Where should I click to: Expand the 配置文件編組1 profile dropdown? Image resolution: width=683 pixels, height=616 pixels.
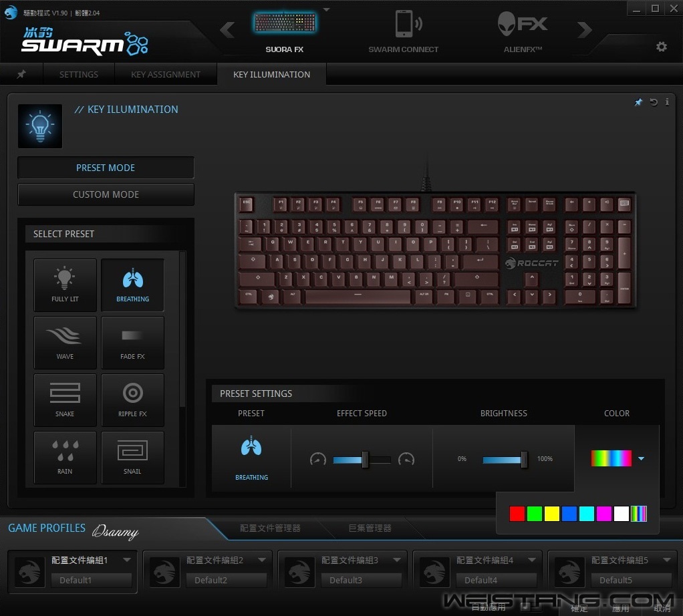(x=127, y=560)
